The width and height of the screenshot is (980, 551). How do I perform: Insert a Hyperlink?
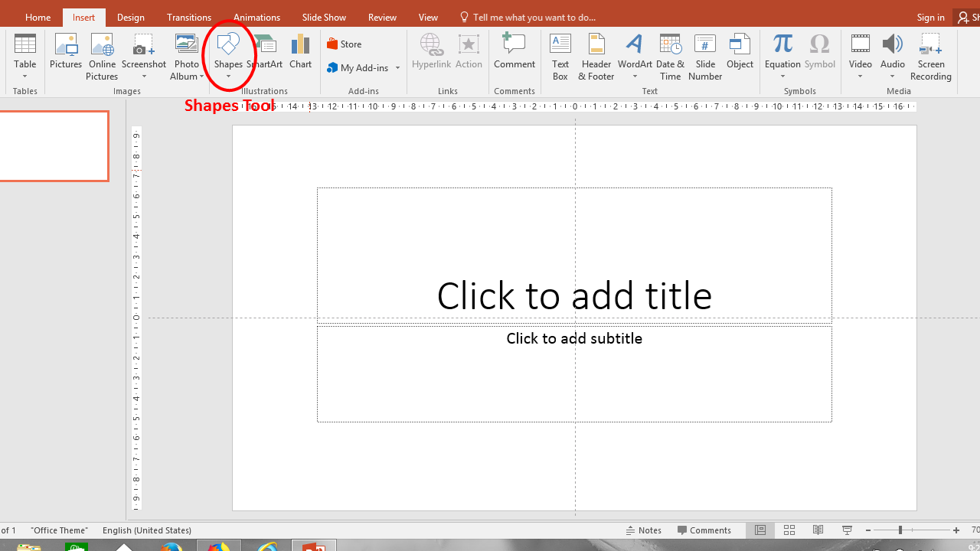(x=431, y=54)
